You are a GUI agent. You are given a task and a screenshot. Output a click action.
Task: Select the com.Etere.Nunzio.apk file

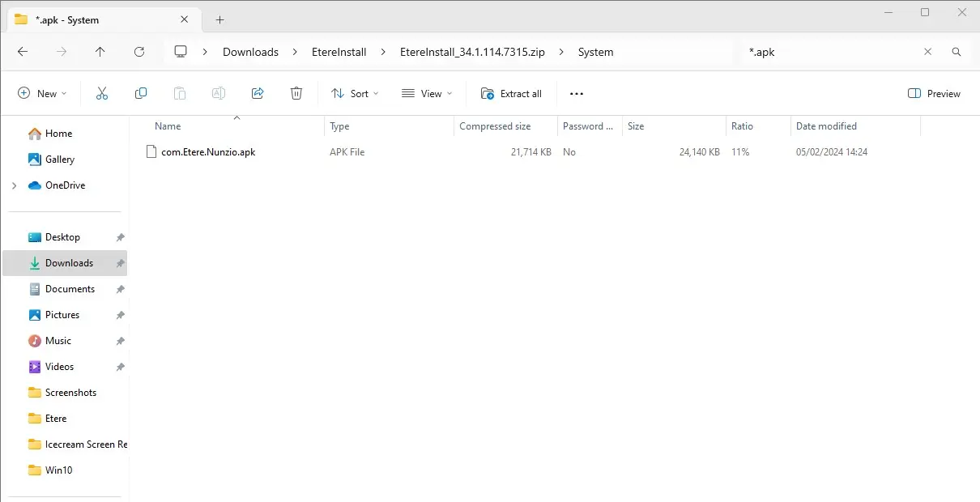coord(208,152)
